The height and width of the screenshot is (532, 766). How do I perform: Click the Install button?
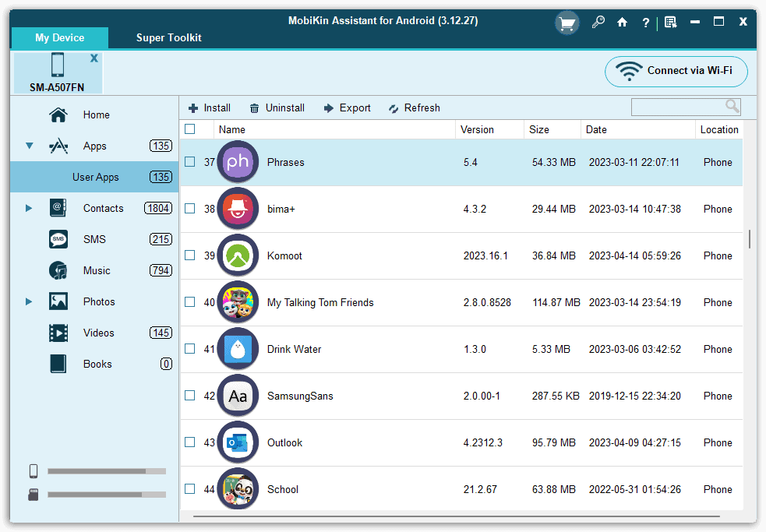point(210,108)
